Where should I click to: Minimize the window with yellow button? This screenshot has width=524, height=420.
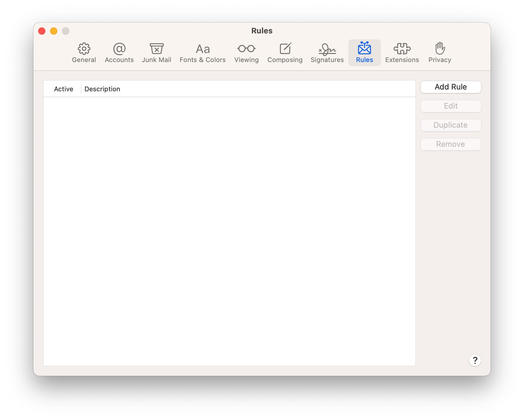click(x=54, y=31)
